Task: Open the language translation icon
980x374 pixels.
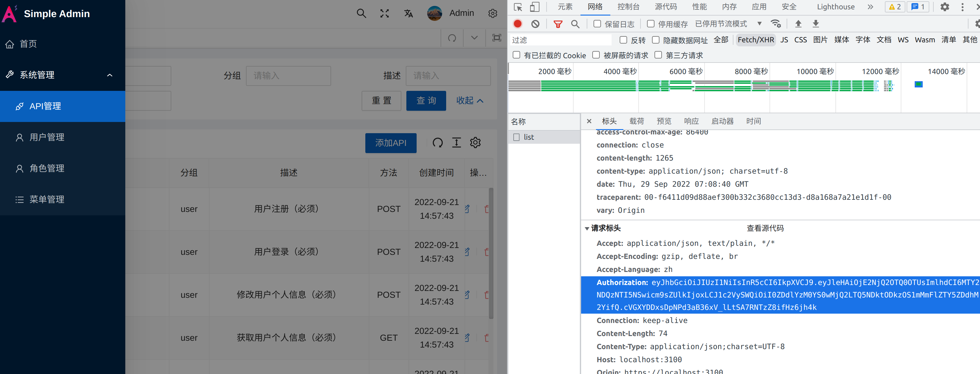Action: 408,13
